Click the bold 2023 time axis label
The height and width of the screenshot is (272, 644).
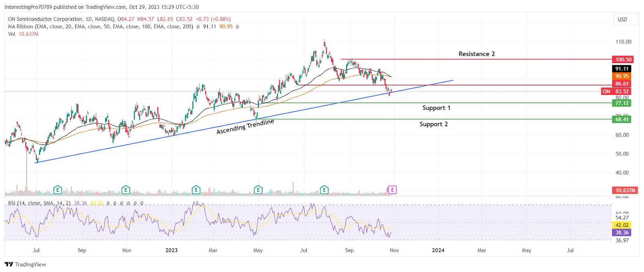pos(171,250)
